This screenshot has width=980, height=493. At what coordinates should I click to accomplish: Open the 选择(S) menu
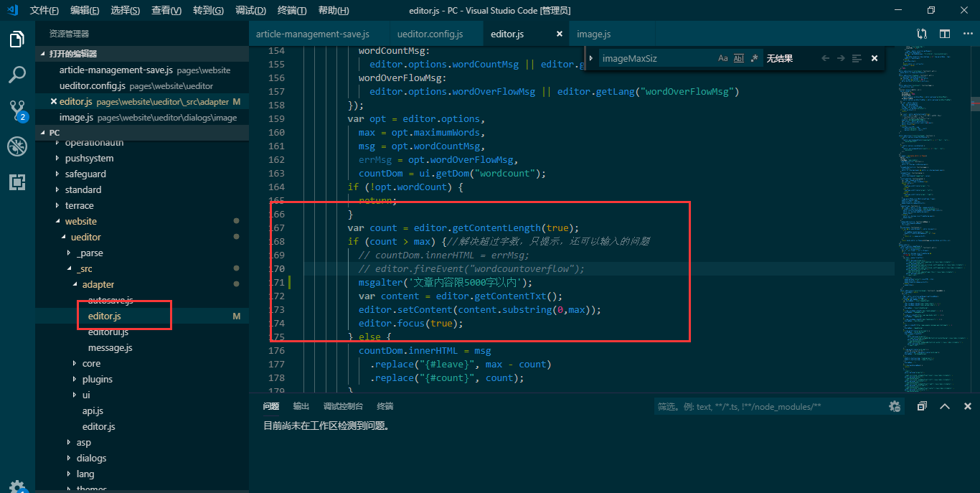point(126,10)
